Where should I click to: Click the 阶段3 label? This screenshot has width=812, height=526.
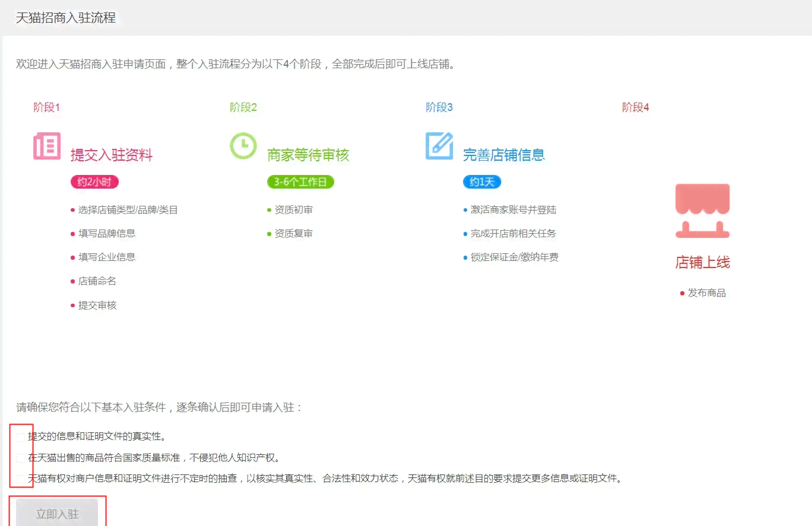pyautogui.click(x=439, y=107)
